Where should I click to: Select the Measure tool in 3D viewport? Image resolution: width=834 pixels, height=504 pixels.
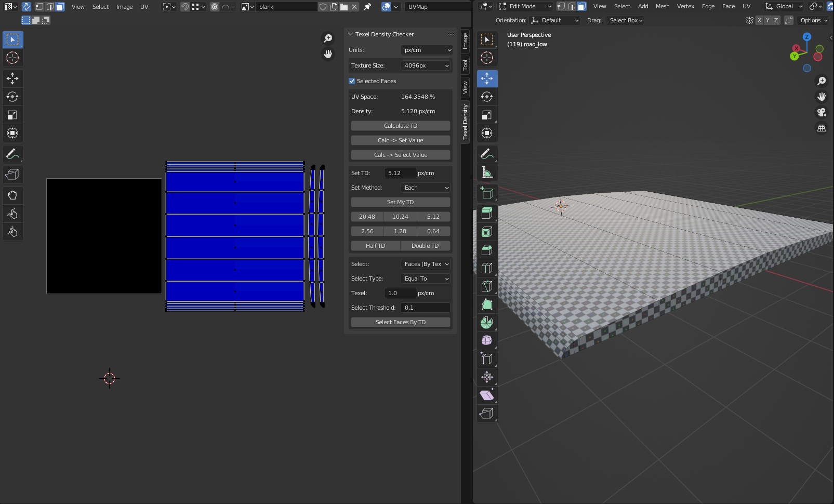487,172
